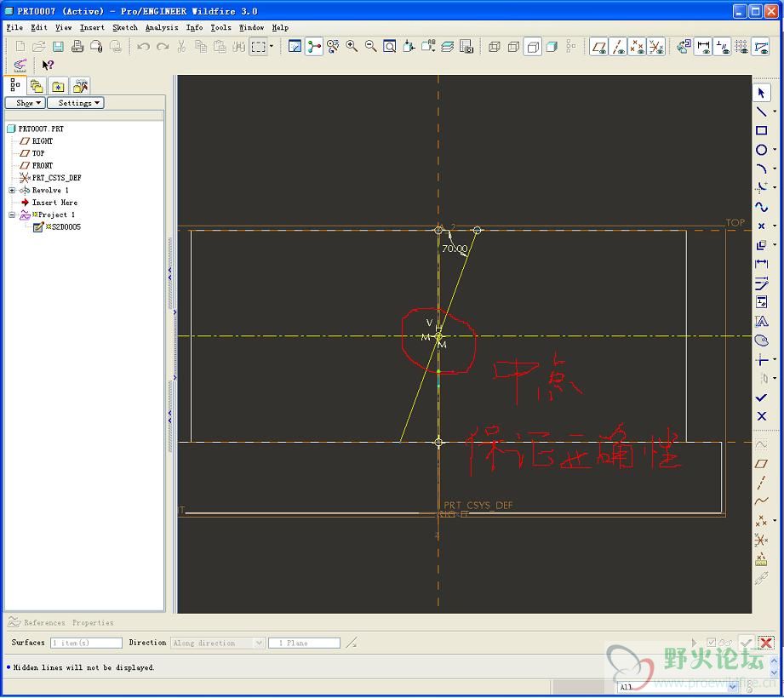Select the Fillet sketch tool
The image size is (784, 698).
click(x=761, y=187)
